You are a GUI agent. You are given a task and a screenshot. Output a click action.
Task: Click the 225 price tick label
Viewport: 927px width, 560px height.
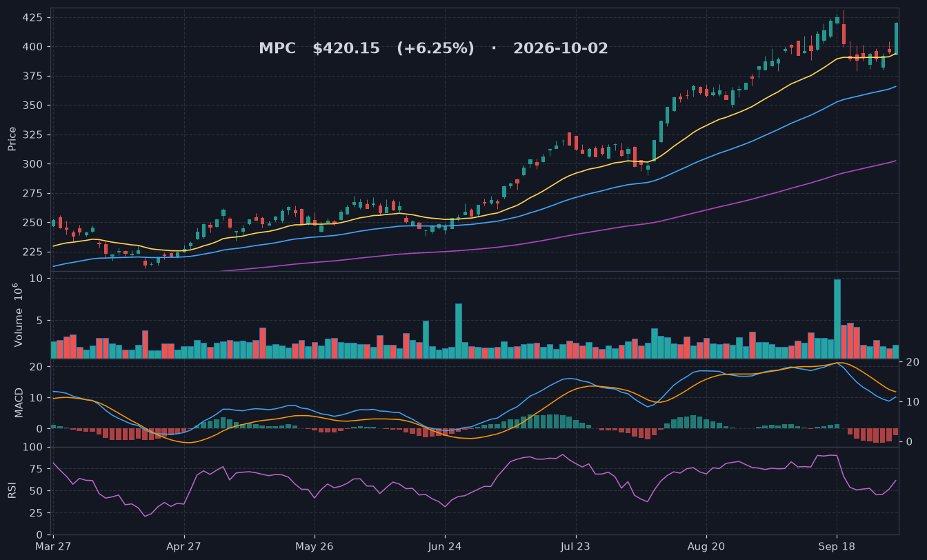point(34,252)
